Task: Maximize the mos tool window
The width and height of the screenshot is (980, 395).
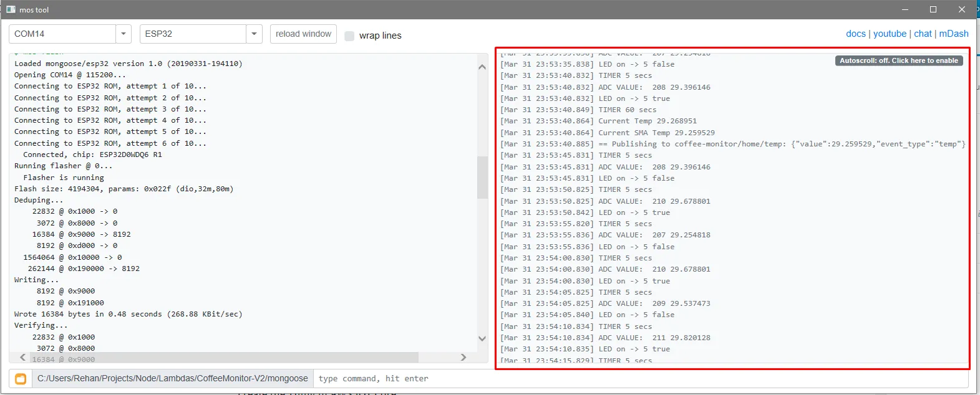Action: (933, 9)
